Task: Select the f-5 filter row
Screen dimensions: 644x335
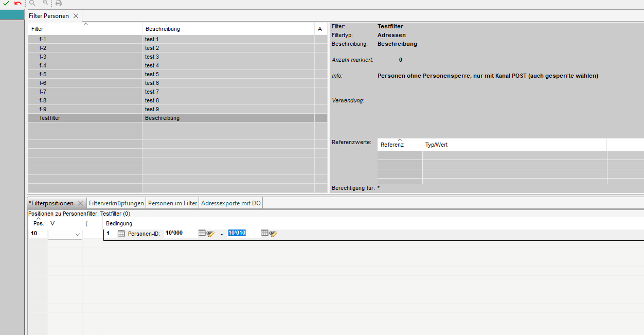Action: [85, 74]
